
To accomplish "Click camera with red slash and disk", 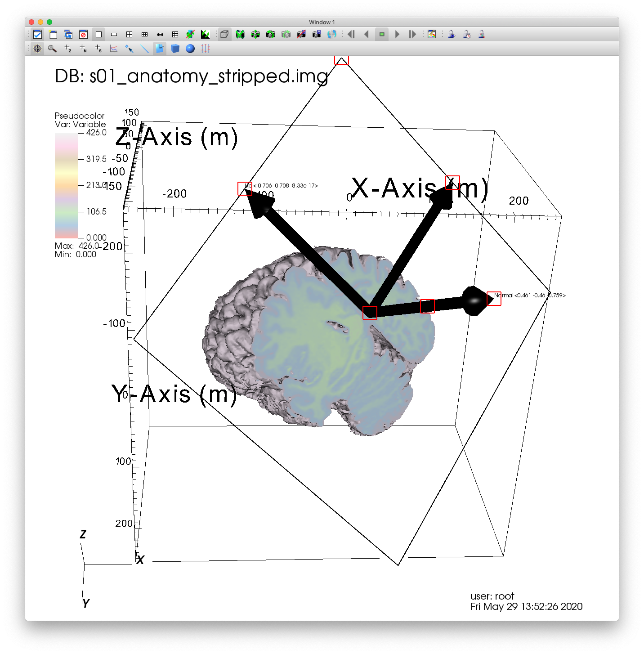I will click(x=301, y=35).
